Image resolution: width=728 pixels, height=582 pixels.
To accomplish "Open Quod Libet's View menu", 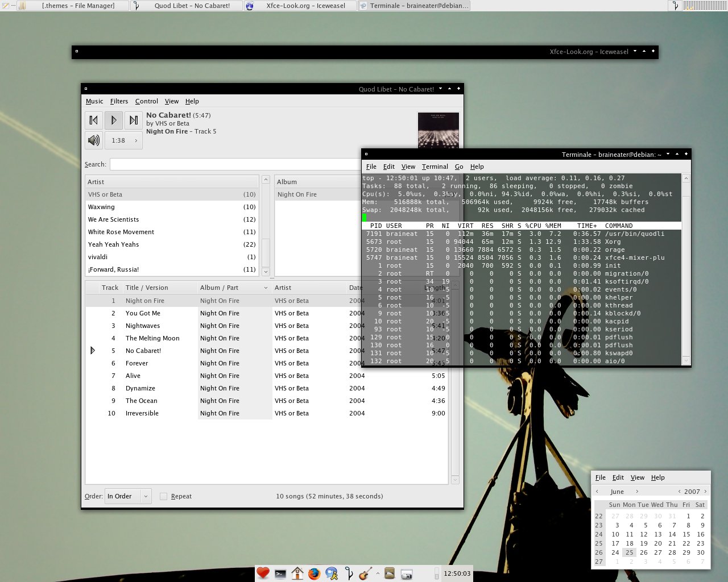I will (172, 101).
